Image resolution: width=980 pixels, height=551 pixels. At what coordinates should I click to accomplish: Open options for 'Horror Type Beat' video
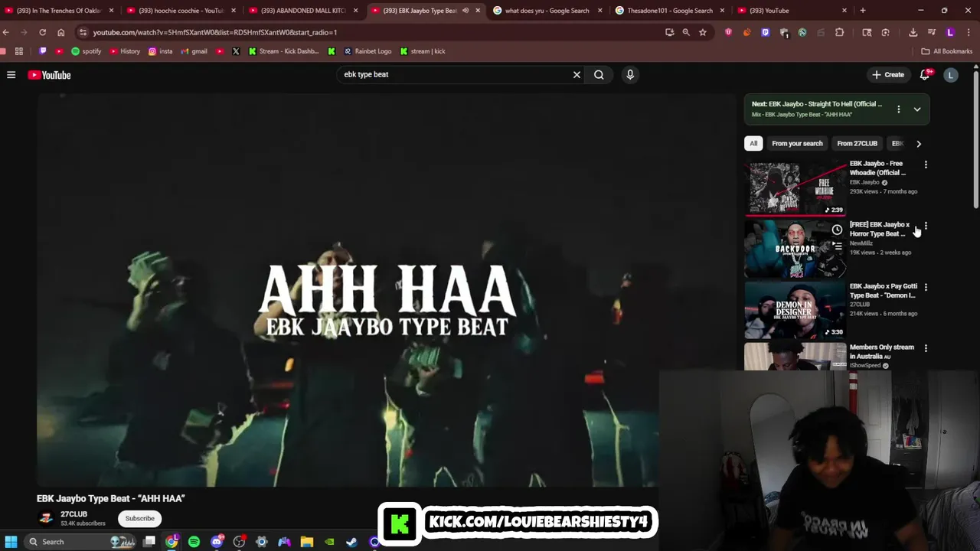[x=926, y=226]
